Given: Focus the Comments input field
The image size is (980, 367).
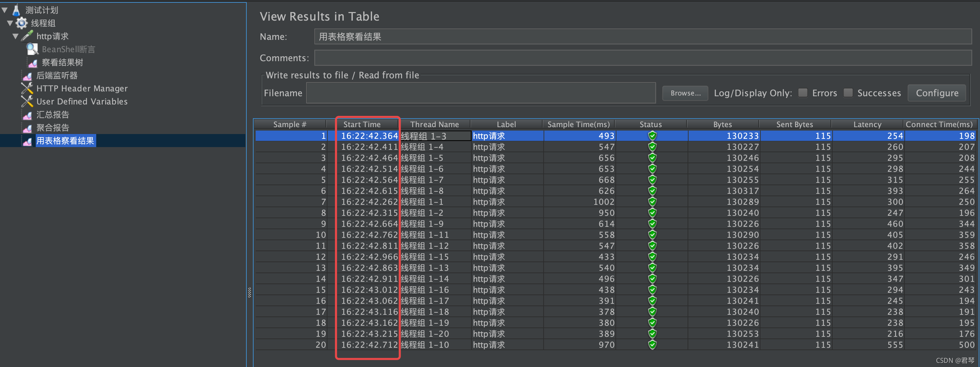Looking at the screenshot, I should pyautogui.click(x=643, y=58).
